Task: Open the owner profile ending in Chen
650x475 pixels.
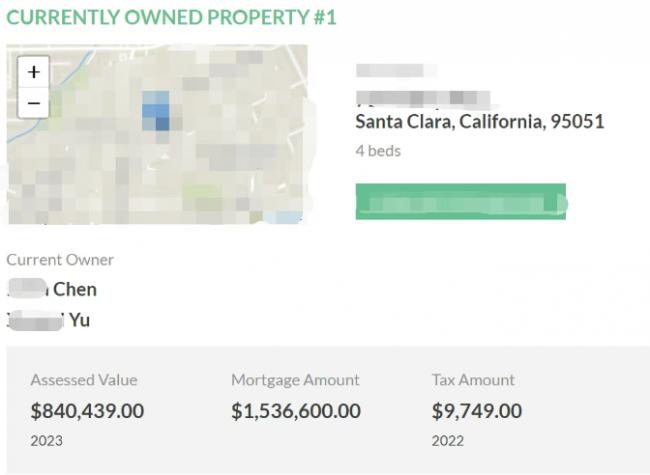Action: (52, 289)
